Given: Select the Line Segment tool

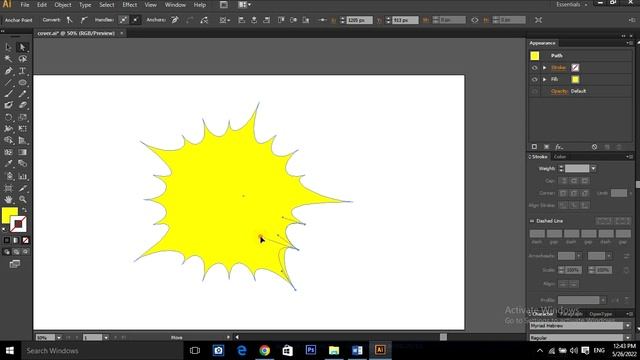Looking at the screenshot, I should pos(8,82).
